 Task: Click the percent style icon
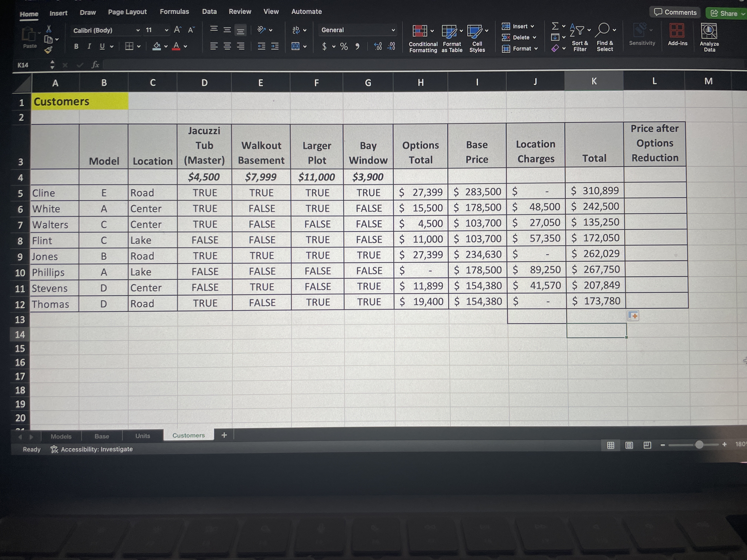[344, 47]
